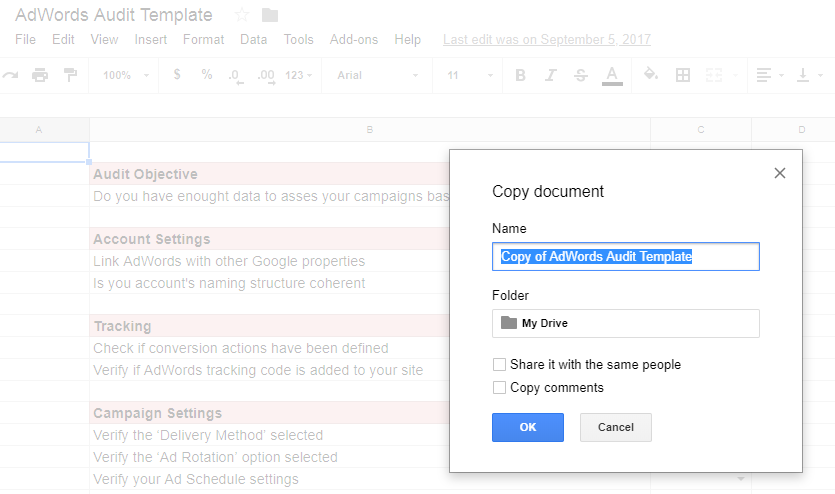This screenshot has height=494, width=835.
Task: Enable Copy comments checkbox
Action: point(499,388)
